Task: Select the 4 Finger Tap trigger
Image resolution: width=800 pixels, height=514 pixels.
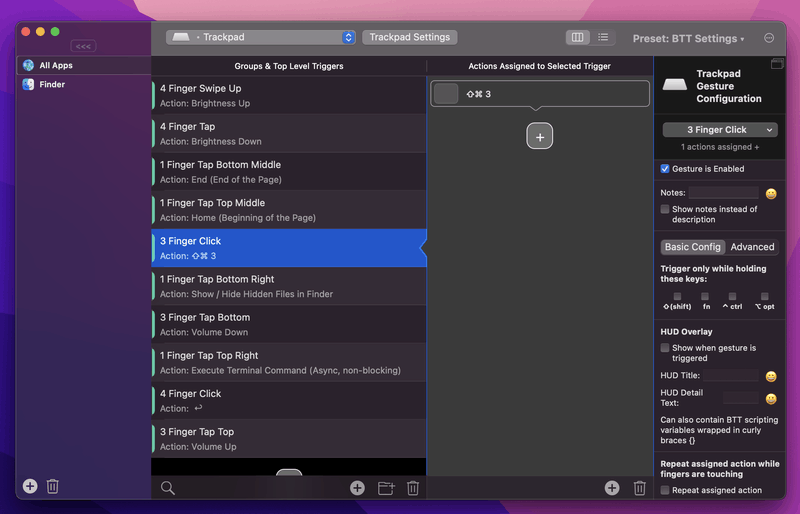Action: 289,134
